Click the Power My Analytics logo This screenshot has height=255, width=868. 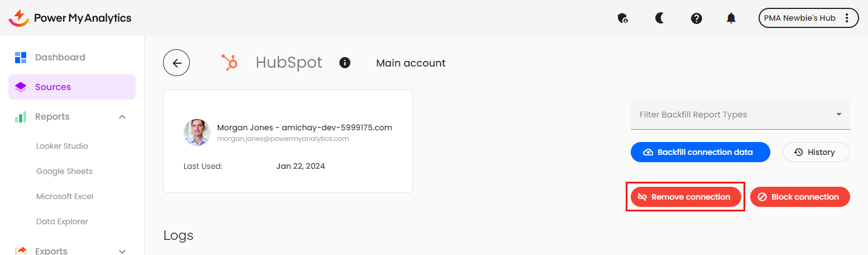pos(70,18)
